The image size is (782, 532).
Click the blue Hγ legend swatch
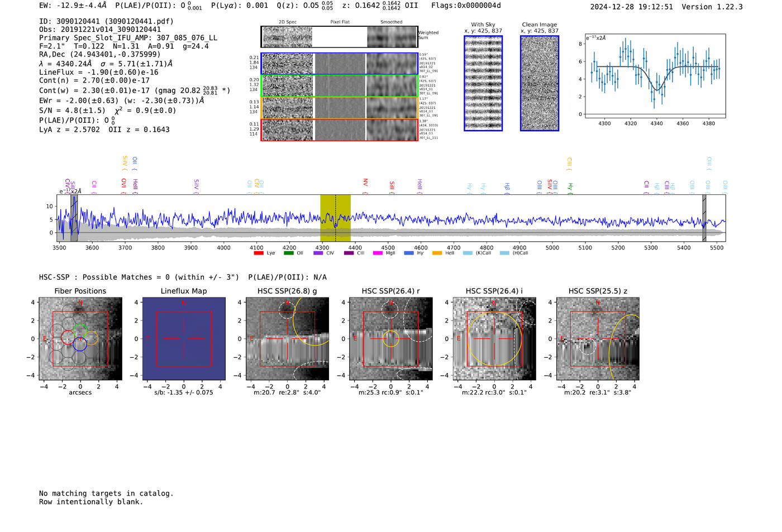(x=409, y=253)
